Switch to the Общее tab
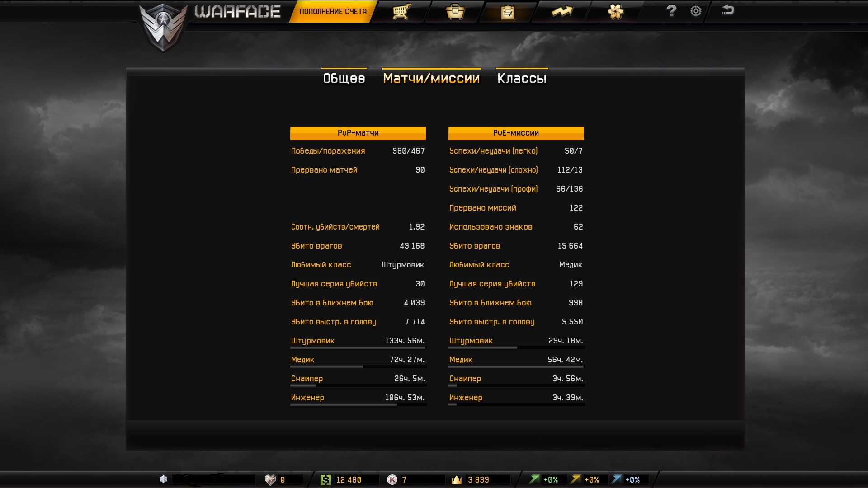 tap(344, 79)
